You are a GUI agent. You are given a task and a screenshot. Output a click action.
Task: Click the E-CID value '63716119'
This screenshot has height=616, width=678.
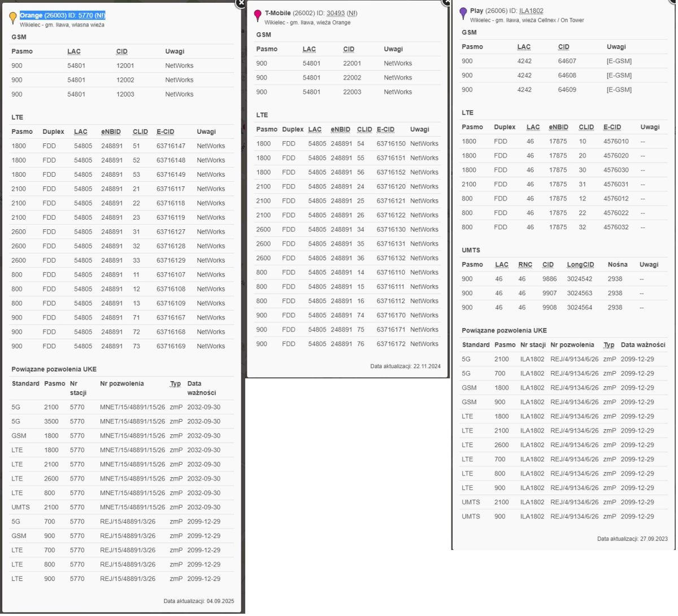(171, 218)
